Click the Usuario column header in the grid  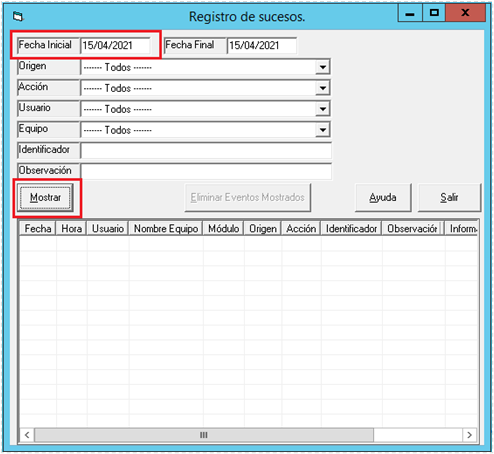pos(108,229)
